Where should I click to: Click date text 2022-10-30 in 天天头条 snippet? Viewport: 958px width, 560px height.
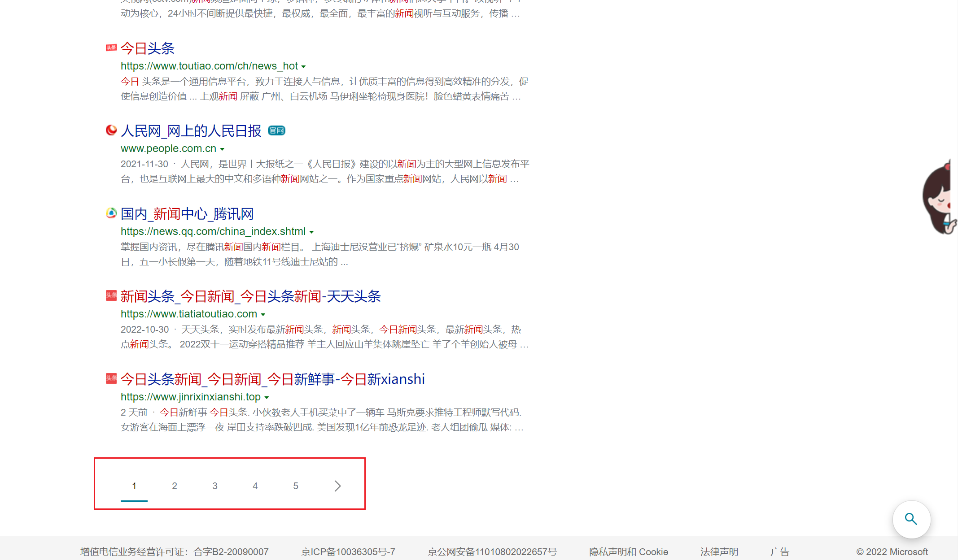tap(144, 330)
